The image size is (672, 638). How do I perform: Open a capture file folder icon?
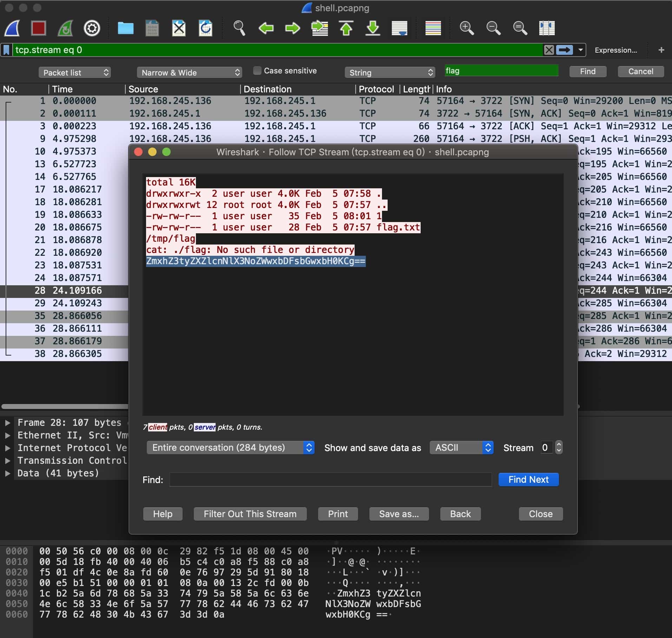point(125,28)
